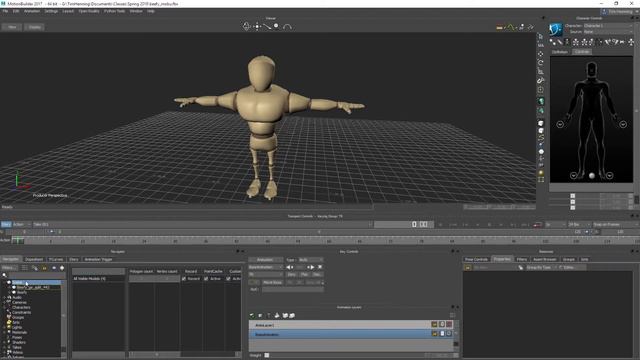Switch to the Definition tab

tap(560, 52)
